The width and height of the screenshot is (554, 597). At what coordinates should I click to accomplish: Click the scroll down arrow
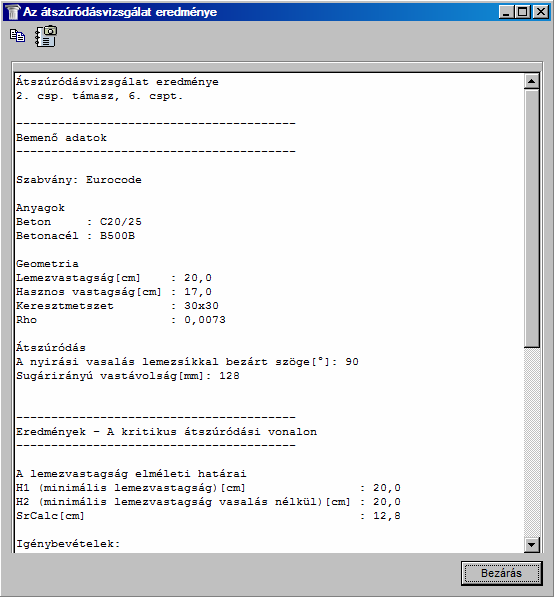tap(531, 544)
